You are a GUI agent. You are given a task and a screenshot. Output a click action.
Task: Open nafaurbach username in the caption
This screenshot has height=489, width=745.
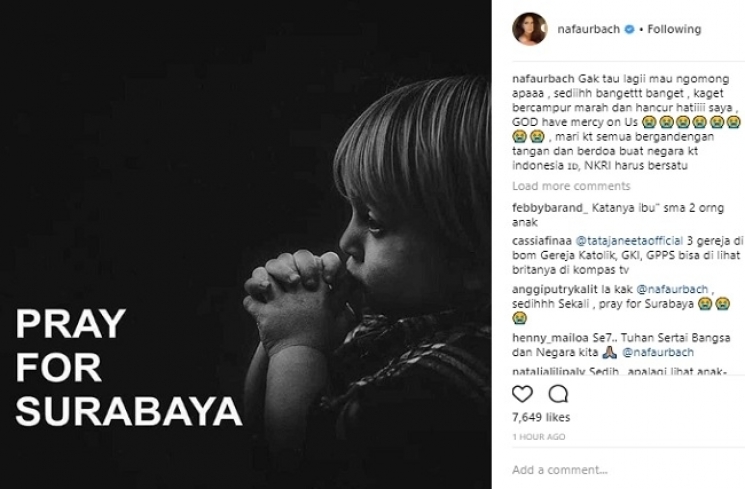point(543,79)
